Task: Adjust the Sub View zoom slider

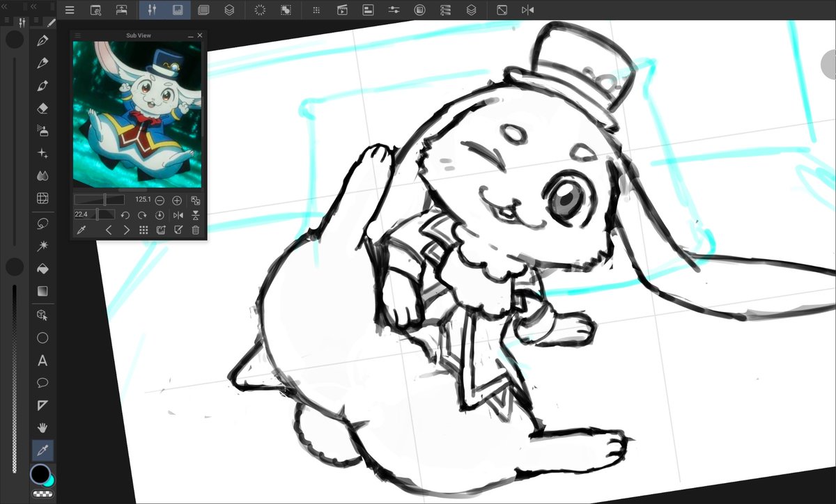Action: point(99,200)
